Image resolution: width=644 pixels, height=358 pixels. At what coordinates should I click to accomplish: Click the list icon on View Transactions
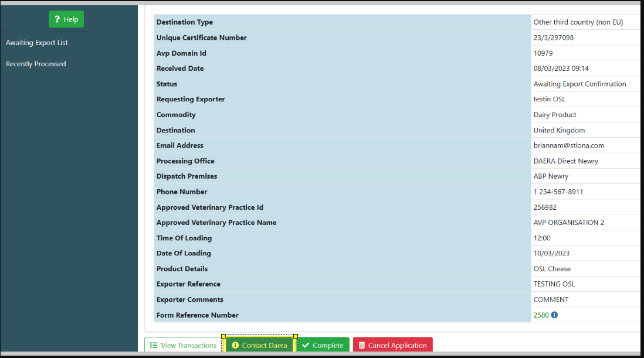[x=154, y=345]
